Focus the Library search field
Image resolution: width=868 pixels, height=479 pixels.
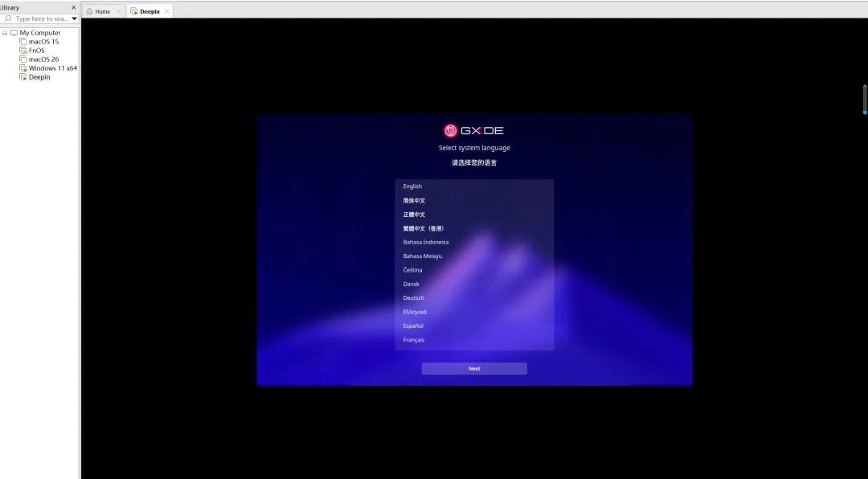click(38, 18)
